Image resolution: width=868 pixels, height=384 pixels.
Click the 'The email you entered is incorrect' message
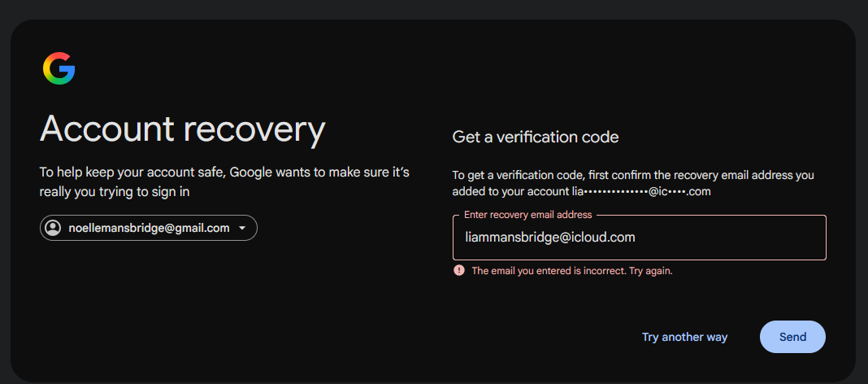click(x=572, y=271)
